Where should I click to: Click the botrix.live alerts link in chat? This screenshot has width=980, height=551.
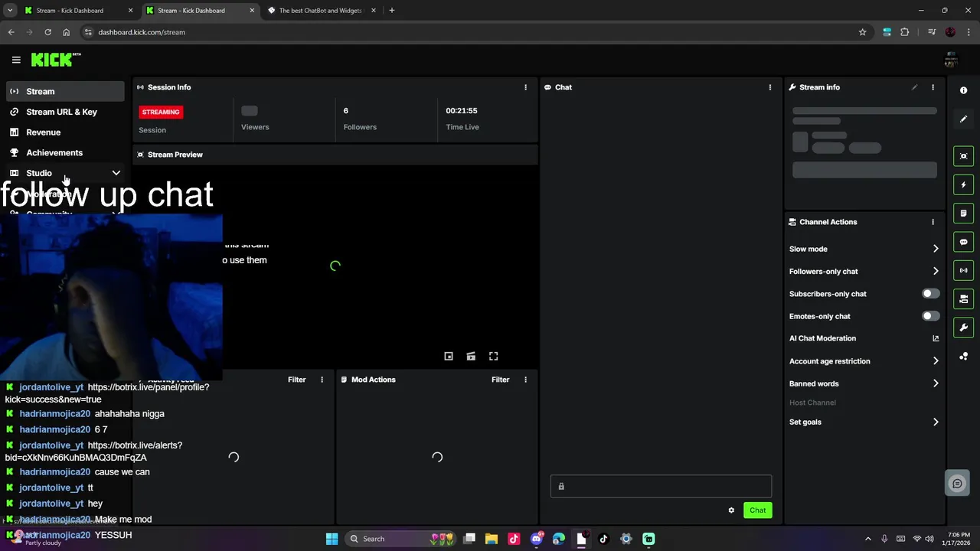93,452
